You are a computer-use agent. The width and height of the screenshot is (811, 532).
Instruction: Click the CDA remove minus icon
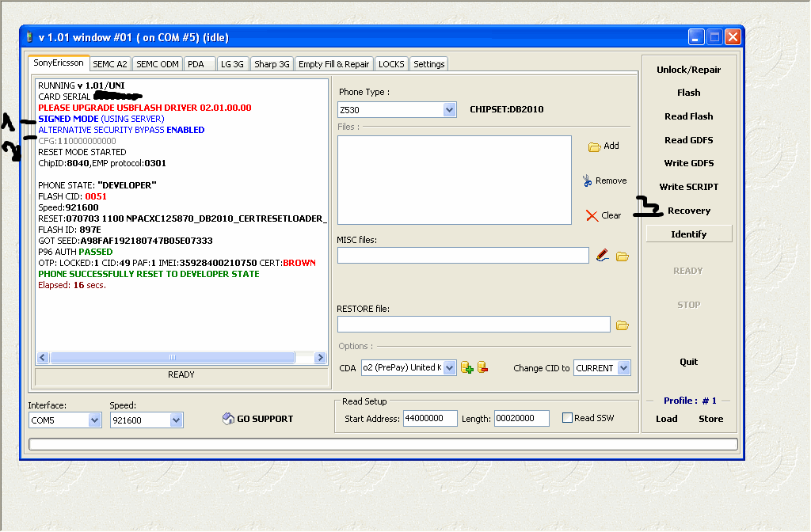pos(482,367)
